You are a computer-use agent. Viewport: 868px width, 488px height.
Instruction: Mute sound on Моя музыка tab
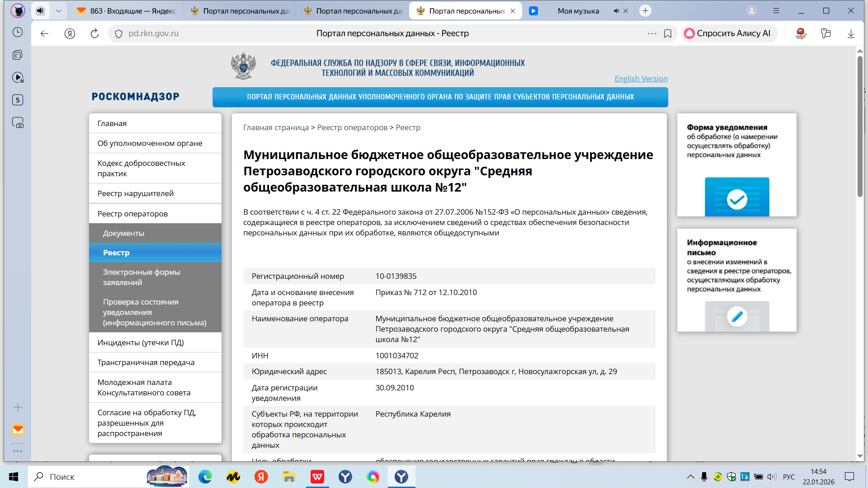click(x=616, y=11)
